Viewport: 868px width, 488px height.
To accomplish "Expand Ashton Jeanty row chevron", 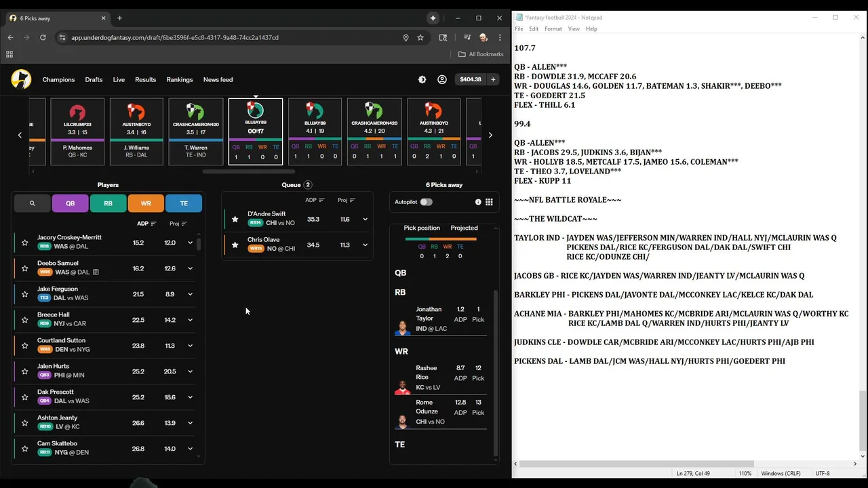I will point(191,423).
